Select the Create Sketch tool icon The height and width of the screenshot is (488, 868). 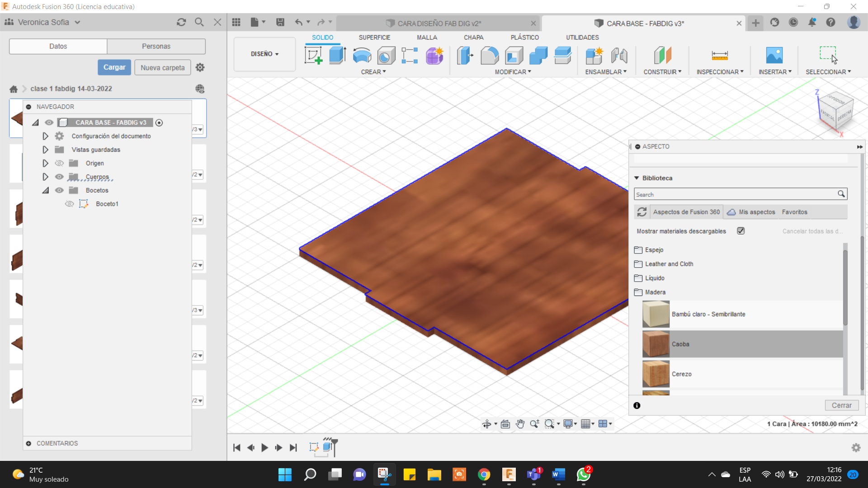[x=313, y=56]
